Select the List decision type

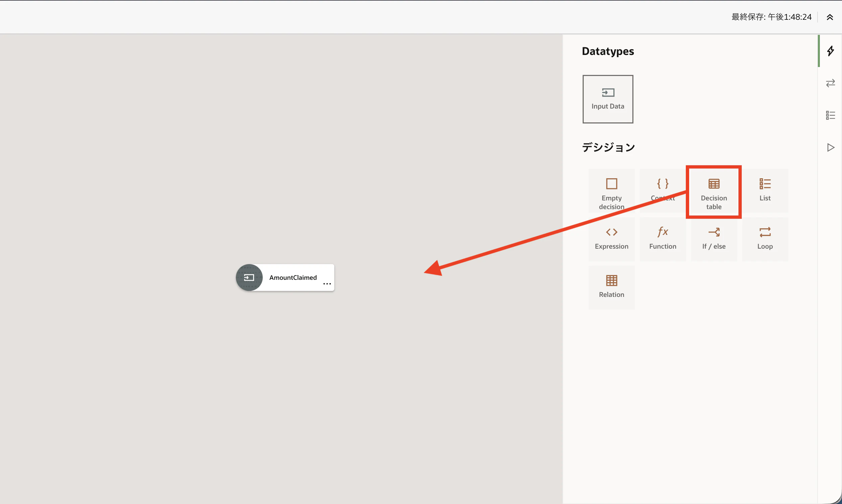(765, 192)
